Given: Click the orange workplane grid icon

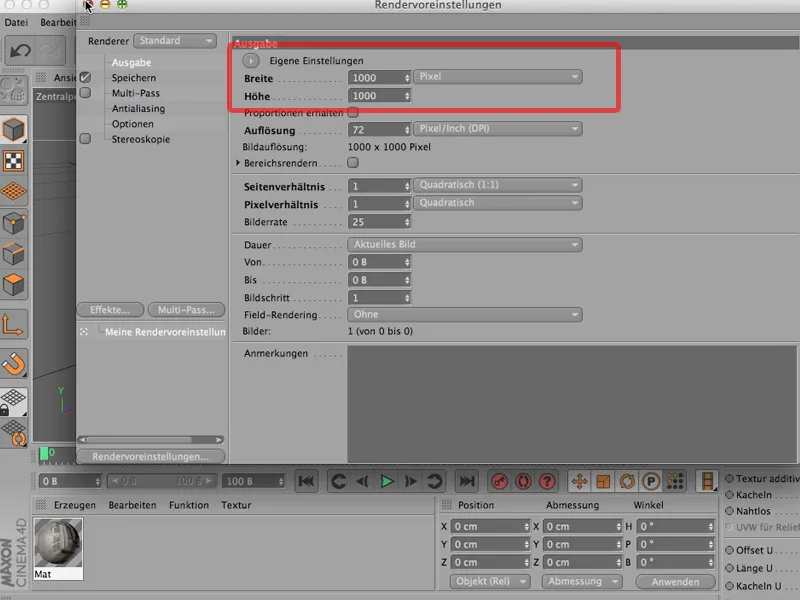Looking at the screenshot, I should pos(14,191).
